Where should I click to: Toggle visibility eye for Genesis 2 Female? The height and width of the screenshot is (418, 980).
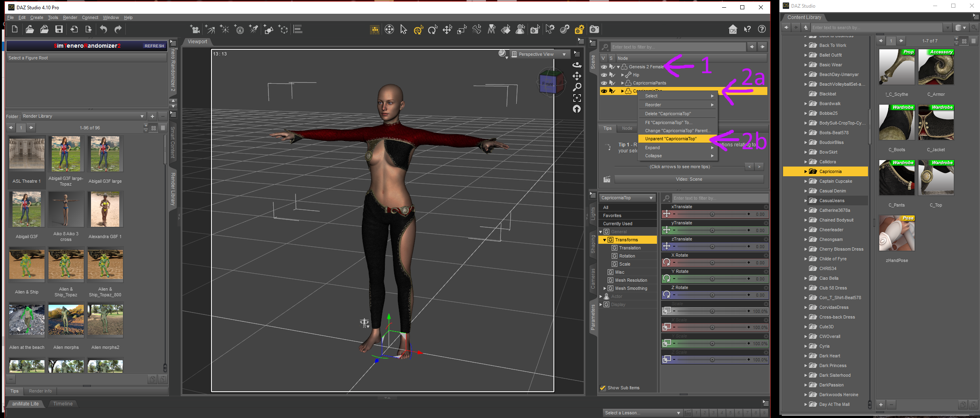pos(604,67)
